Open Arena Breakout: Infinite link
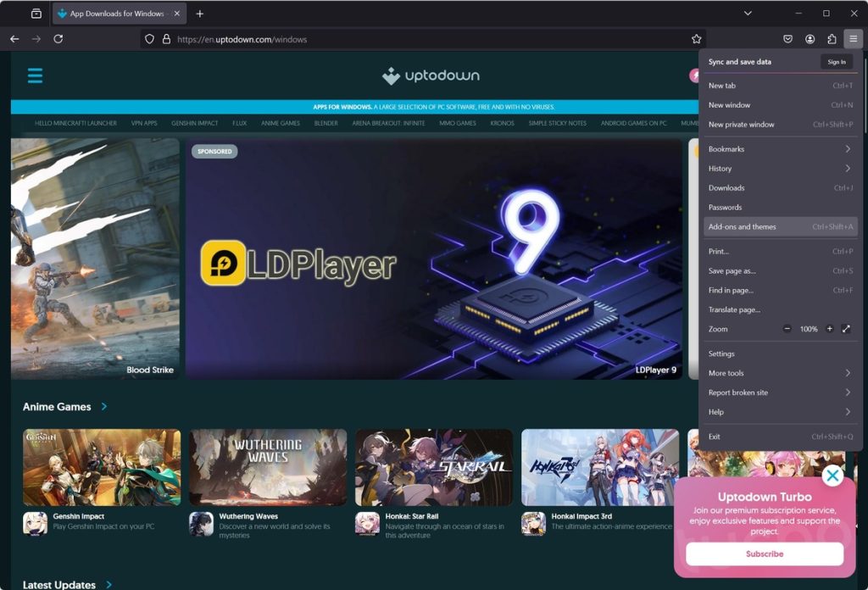 (x=388, y=123)
